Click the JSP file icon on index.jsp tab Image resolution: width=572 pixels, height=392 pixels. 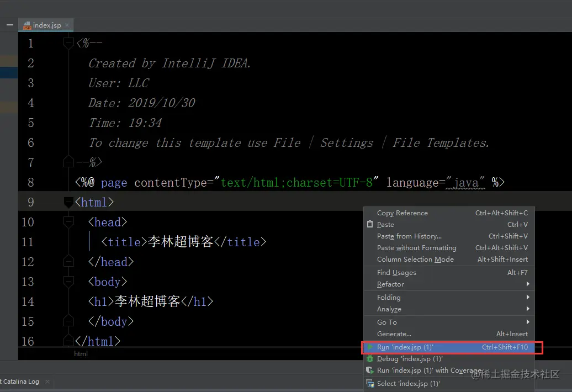(x=27, y=25)
